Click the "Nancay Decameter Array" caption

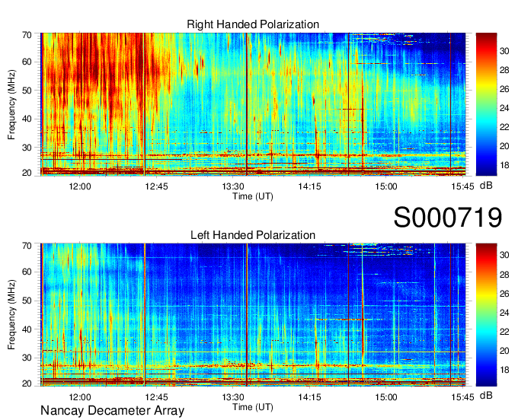[x=112, y=411]
